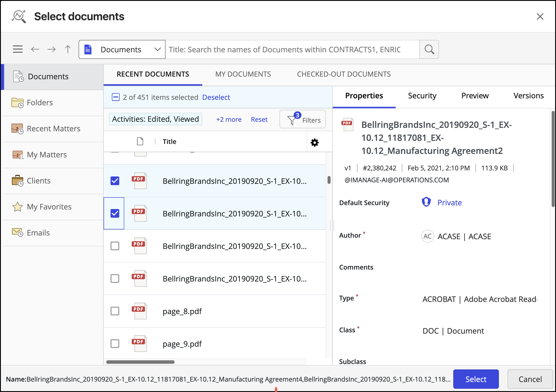Click the search magnifier icon

[429, 49]
